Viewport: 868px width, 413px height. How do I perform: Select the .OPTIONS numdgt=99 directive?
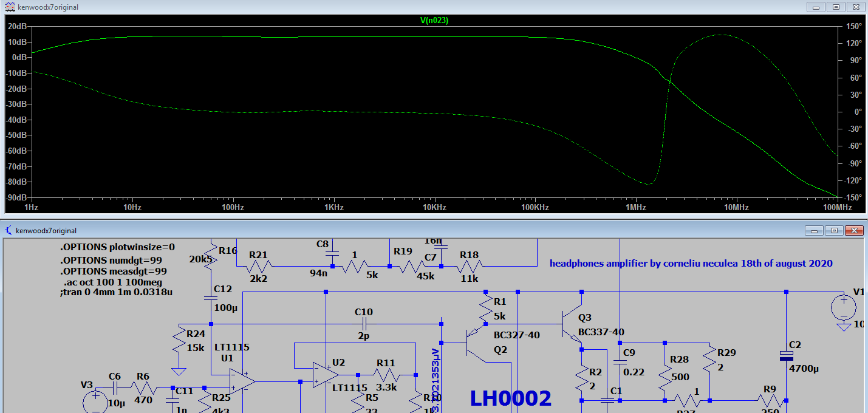coord(111,261)
